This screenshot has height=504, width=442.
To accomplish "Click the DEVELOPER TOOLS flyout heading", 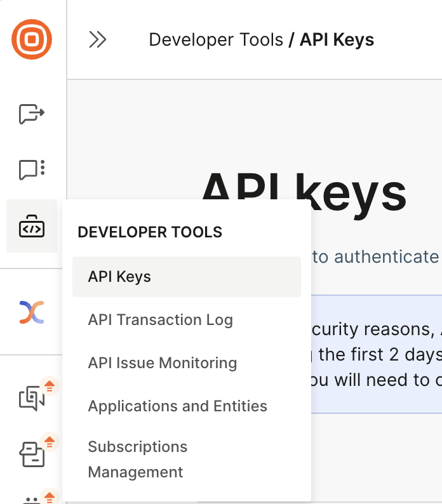I will 150,232.
